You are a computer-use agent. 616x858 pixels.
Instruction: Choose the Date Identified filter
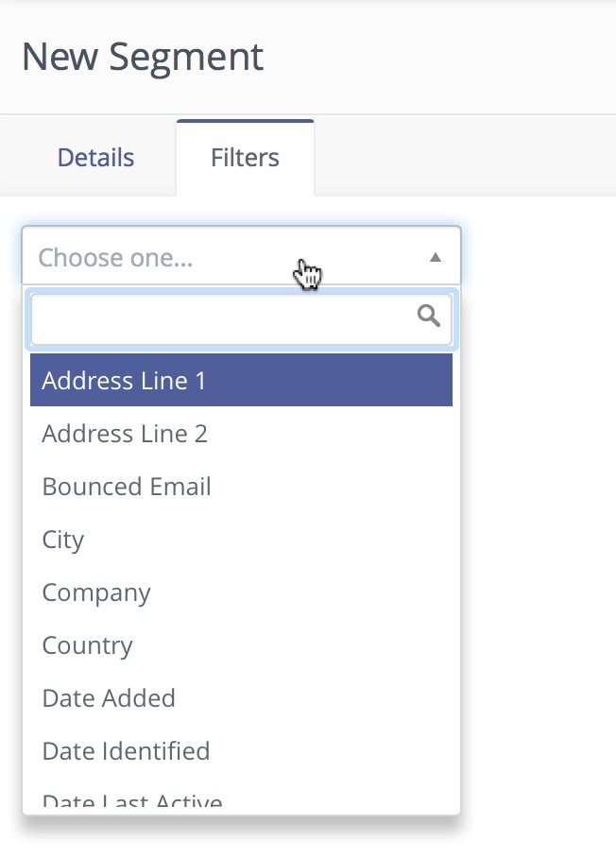click(x=126, y=751)
